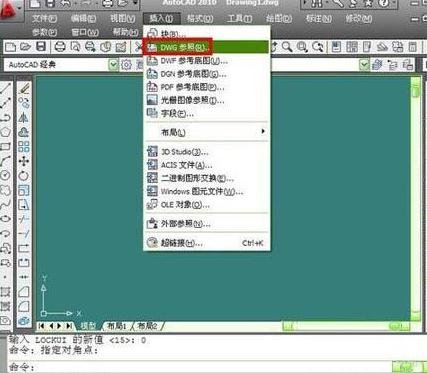The width and height of the screenshot is (427, 373).
Task: Select the Construction Line tool
Action: [x=5, y=103]
